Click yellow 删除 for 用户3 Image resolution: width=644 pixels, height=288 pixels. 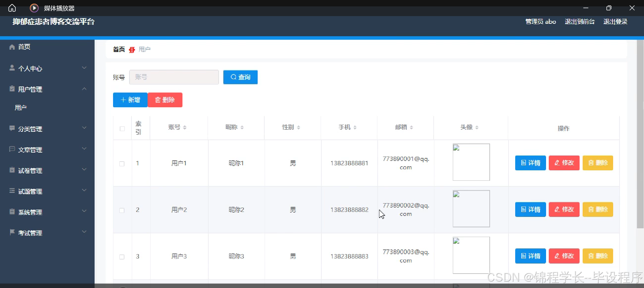[x=598, y=256]
